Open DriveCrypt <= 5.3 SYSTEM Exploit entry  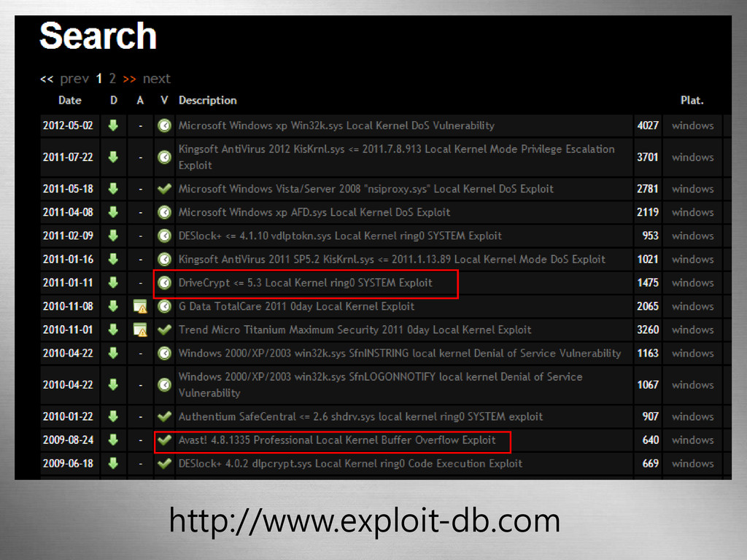tap(306, 283)
